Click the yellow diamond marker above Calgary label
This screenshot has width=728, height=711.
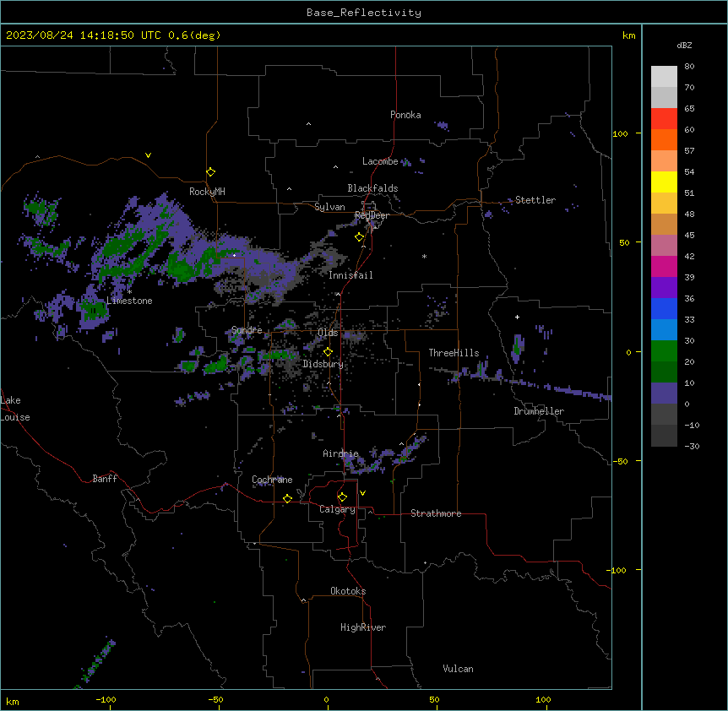point(342,497)
